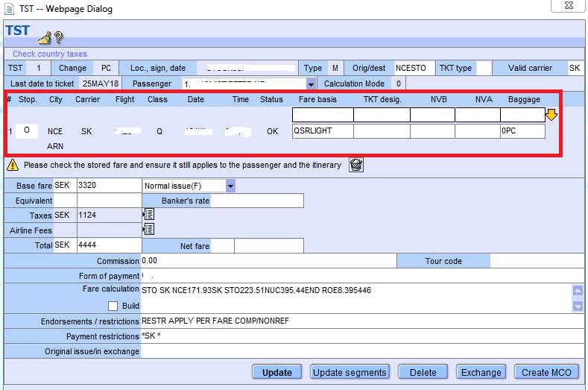Click the QSRLIGHT fare basis field

(x=322, y=130)
